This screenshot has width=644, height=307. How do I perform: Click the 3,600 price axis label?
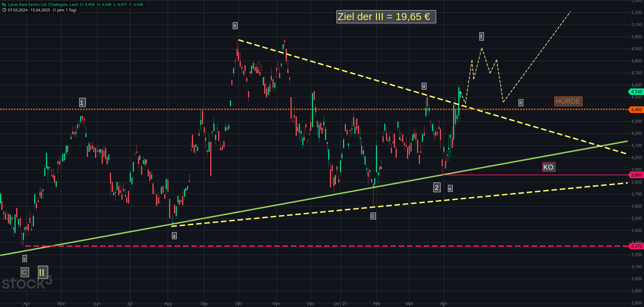click(636, 207)
